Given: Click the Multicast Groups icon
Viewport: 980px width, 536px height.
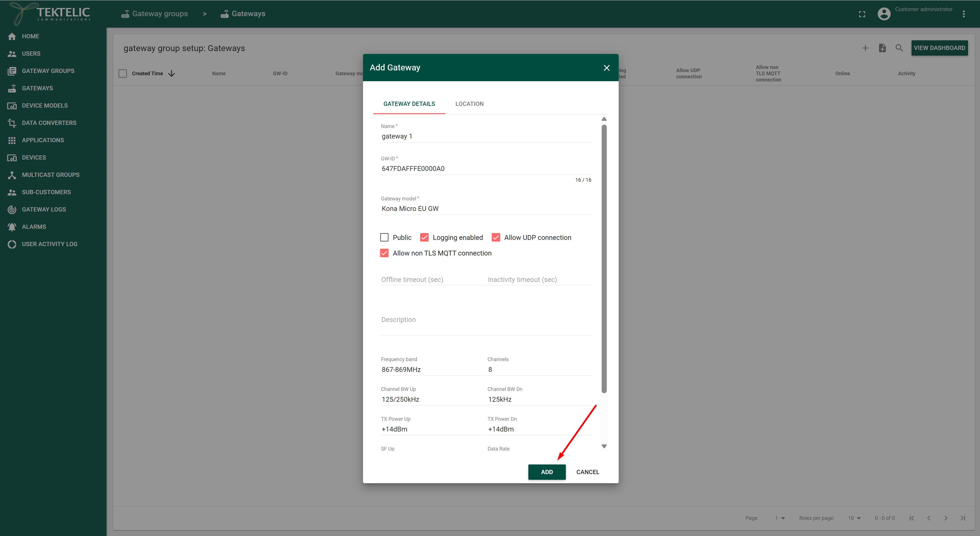Looking at the screenshot, I should click(x=12, y=175).
